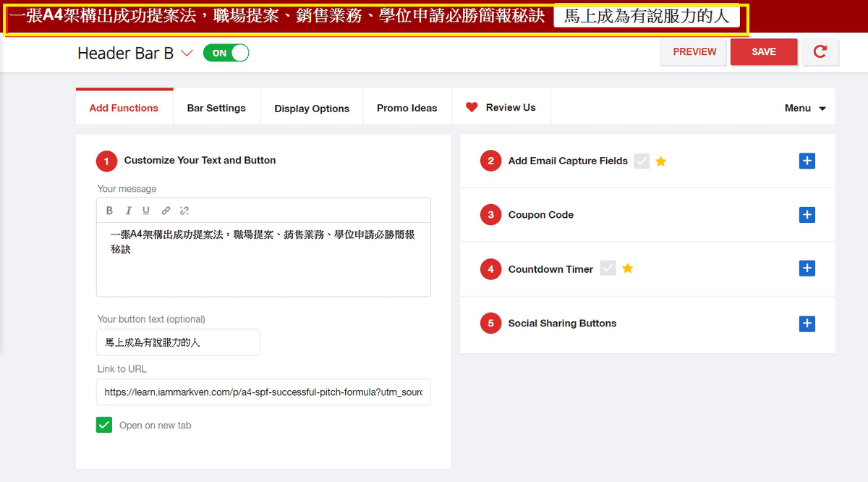
Task: Apply bold formatting in message editor
Action: pyautogui.click(x=110, y=211)
